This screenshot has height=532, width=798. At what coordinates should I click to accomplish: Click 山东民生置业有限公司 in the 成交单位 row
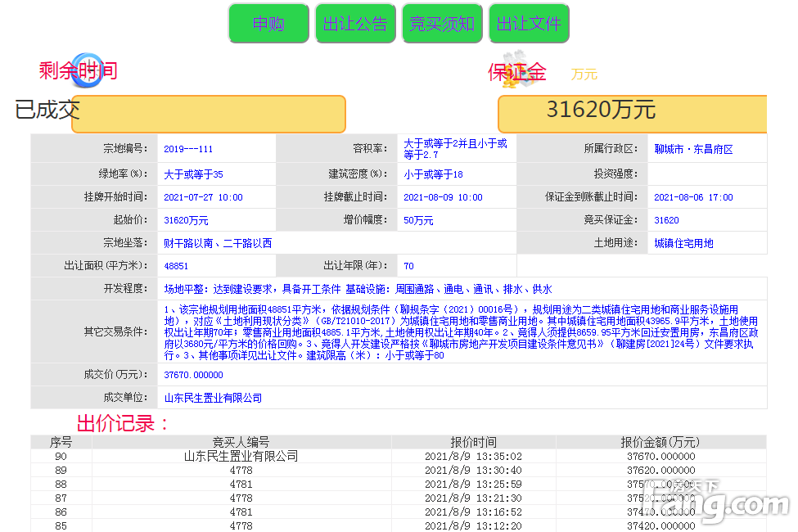(x=213, y=398)
